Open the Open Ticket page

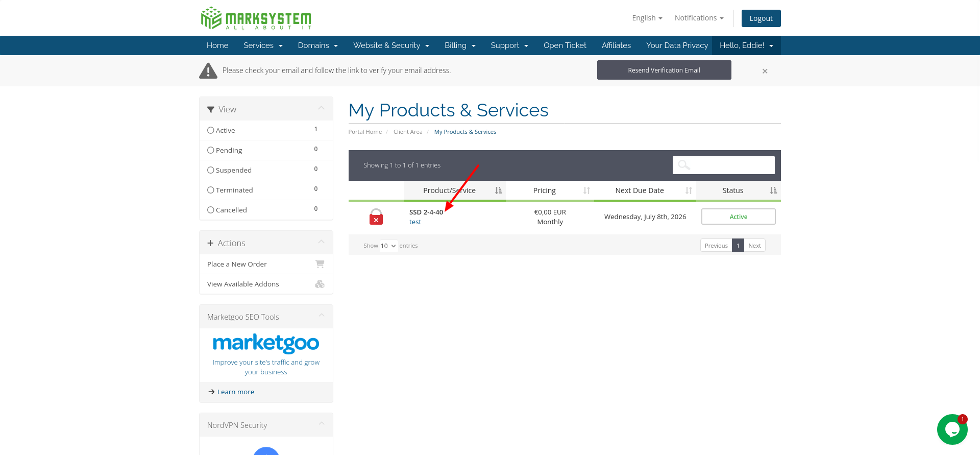(565, 45)
